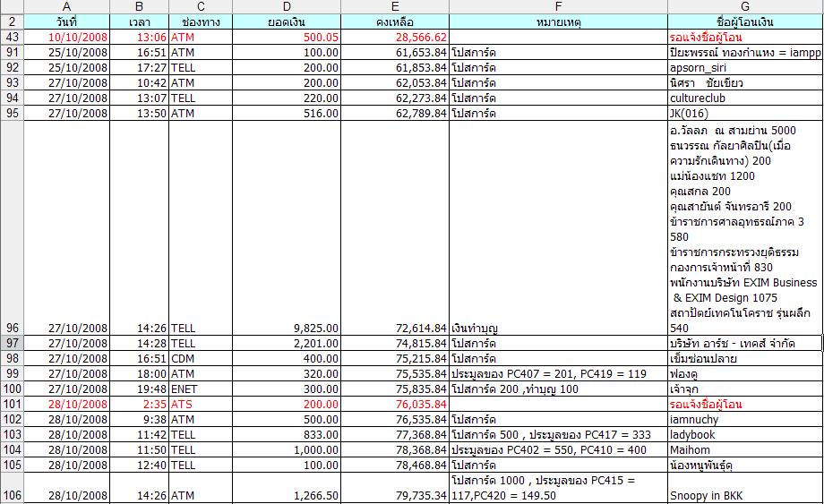Select row 101 header

click(x=12, y=405)
